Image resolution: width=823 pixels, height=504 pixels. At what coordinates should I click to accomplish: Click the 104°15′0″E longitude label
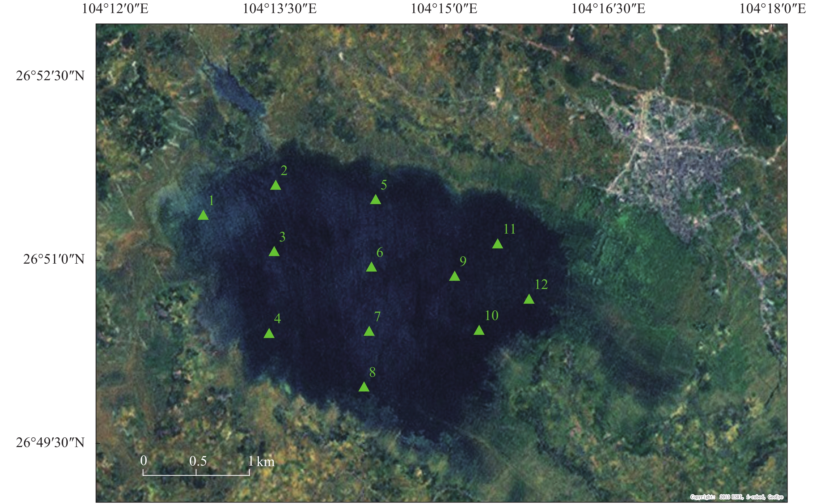[x=444, y=8]
